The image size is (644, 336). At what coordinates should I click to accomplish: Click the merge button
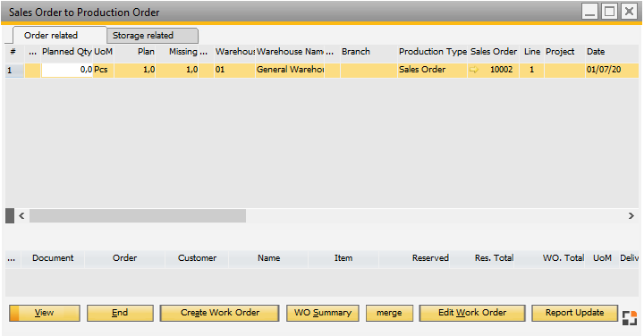coord(389,313)
